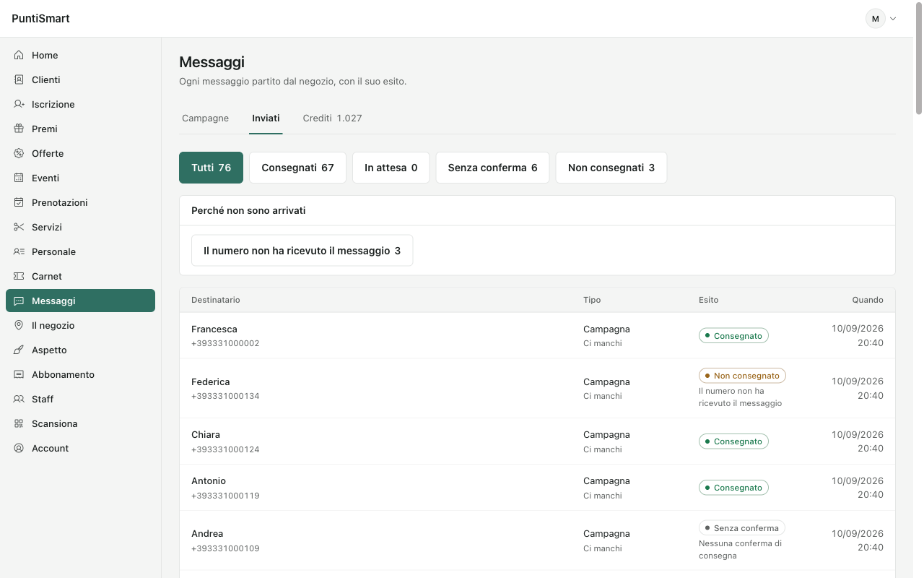Screen dimensions: 924x578
Task: Click phone number +393331000002
Action: pos(225,343)
